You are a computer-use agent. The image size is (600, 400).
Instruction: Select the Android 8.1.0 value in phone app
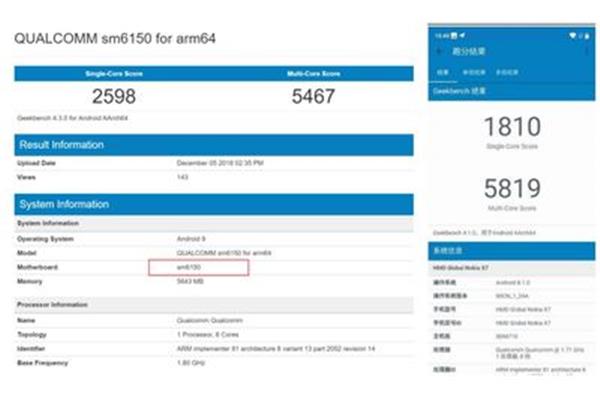click(513, 283)
